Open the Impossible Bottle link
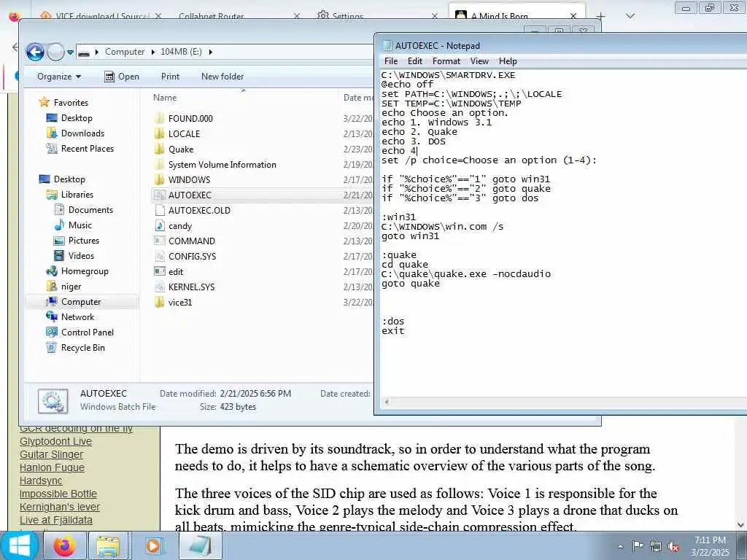The width and height of the screenshot is (747, 560). click(x=58, y=494)
